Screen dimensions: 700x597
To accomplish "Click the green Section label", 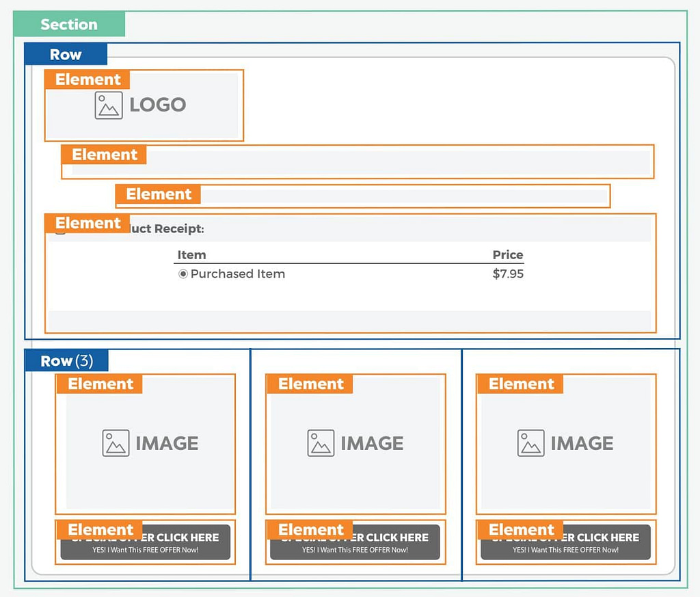I will point(69,24).
